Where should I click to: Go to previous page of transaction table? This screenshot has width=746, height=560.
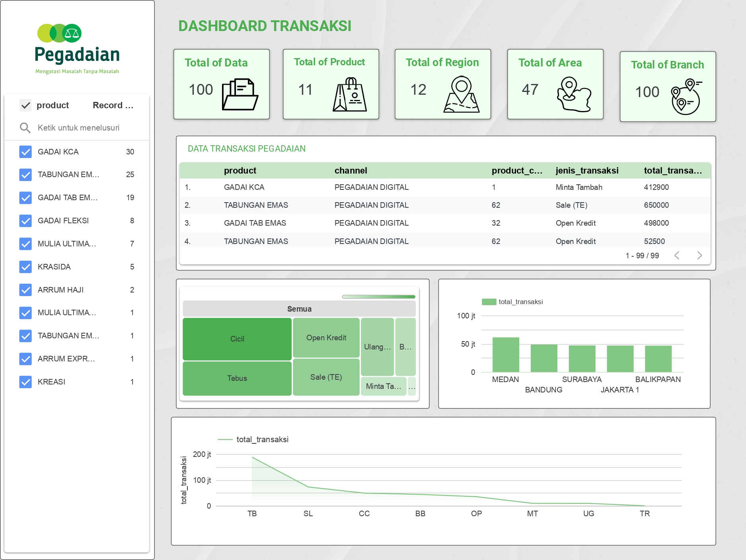[x=677, y=256]
